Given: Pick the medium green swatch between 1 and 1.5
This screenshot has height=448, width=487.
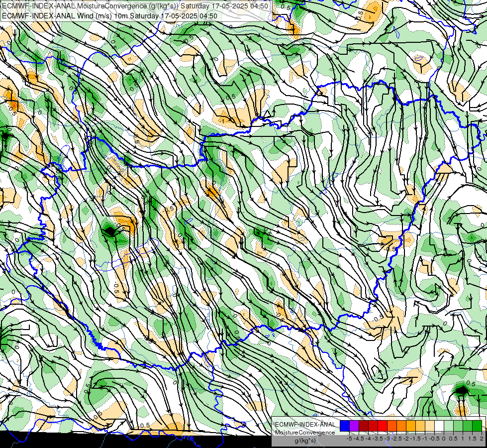Looking at the screenshot, I should [x=468, y=426].
